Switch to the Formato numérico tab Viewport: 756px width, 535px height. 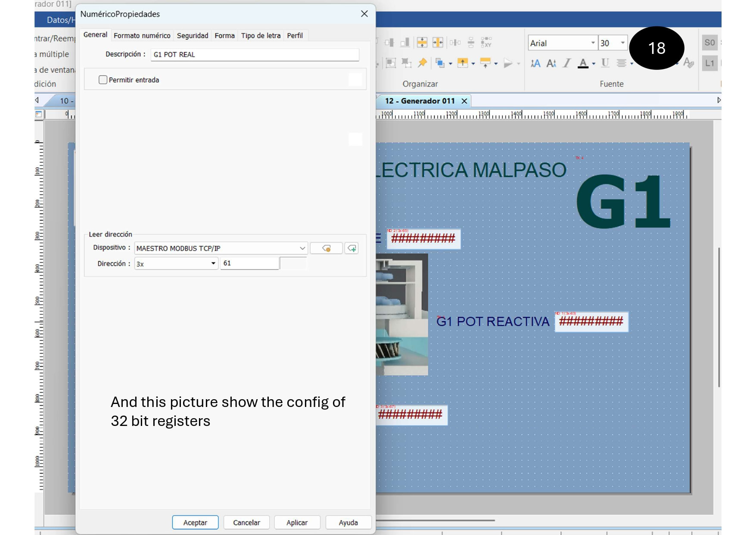142,35
